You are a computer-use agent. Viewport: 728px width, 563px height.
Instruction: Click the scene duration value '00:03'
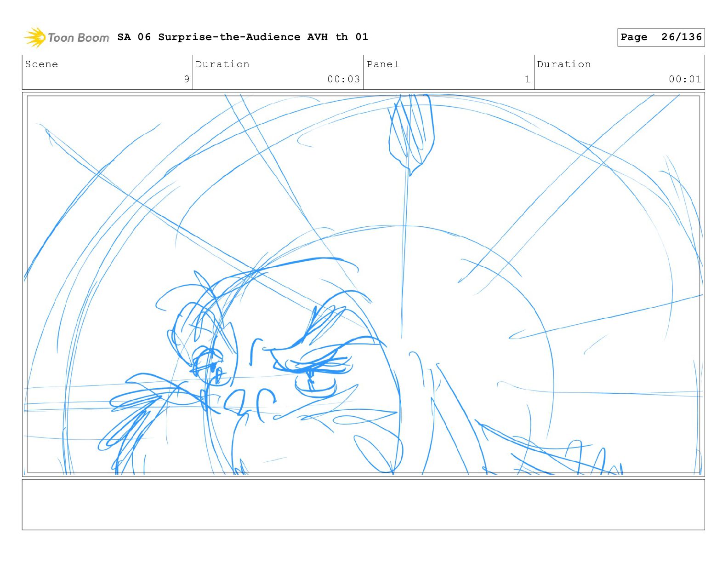tap(344, 79)
